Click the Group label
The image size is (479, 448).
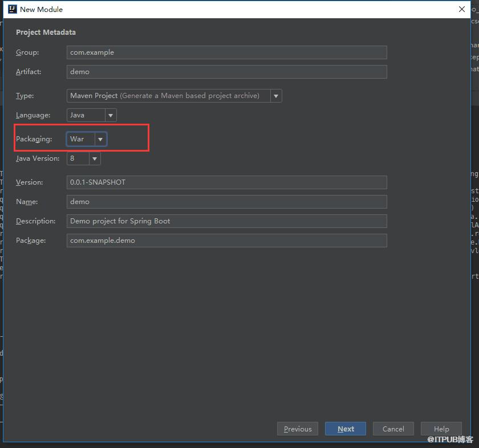tap(27, 52)
